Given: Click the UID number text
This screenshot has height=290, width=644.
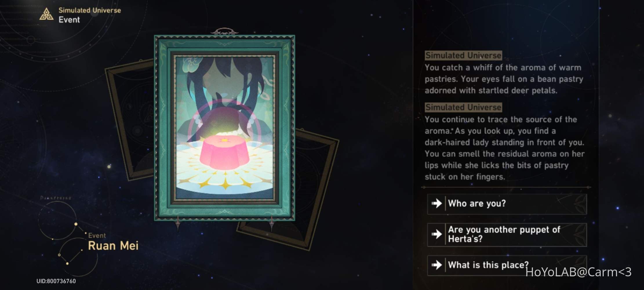Looking at the screenshot, I should pos(56,281).
